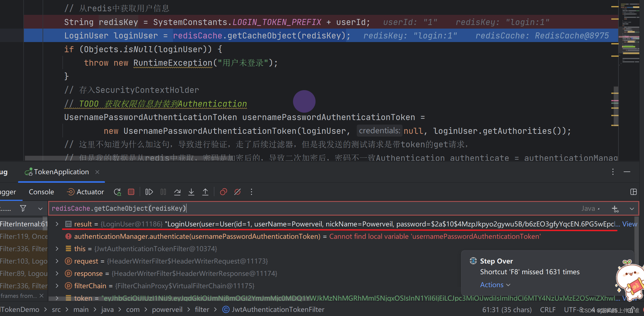Click the View link for result
Viewport: 644px width, 316px height.
point(629,224)
